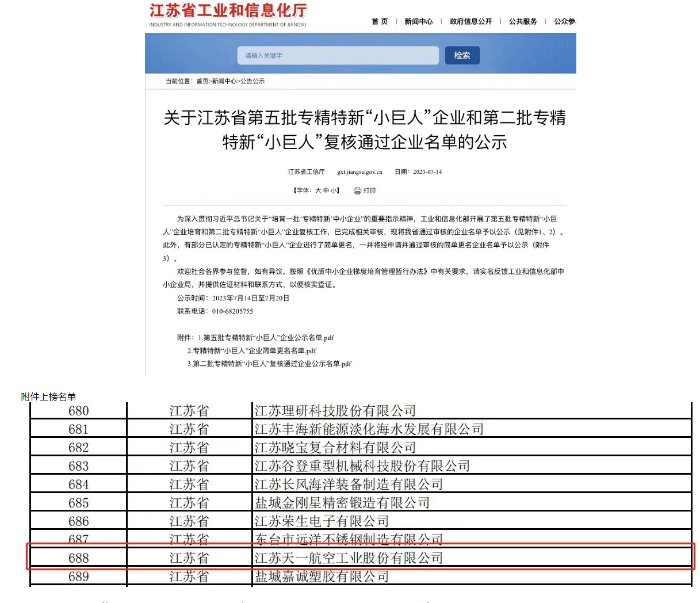
Task: Click row number 683 in the table
Action: point(79,466)
